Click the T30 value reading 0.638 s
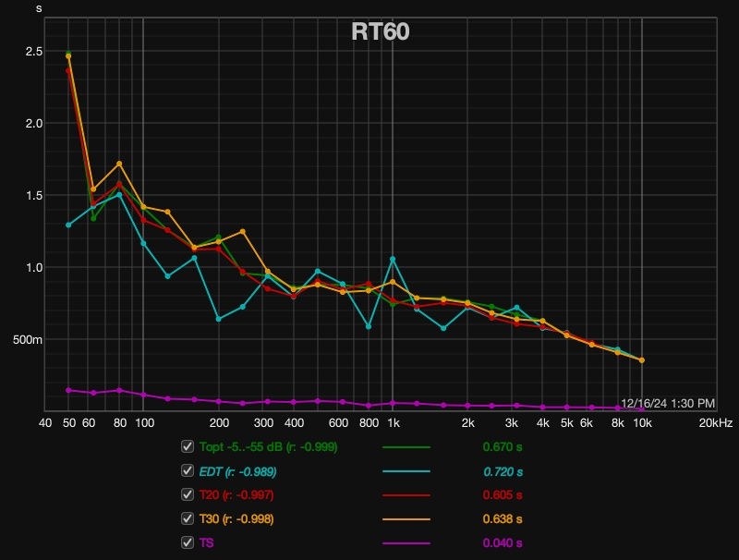739x560 pixels. pyautogui.click(x=502, y=517)
